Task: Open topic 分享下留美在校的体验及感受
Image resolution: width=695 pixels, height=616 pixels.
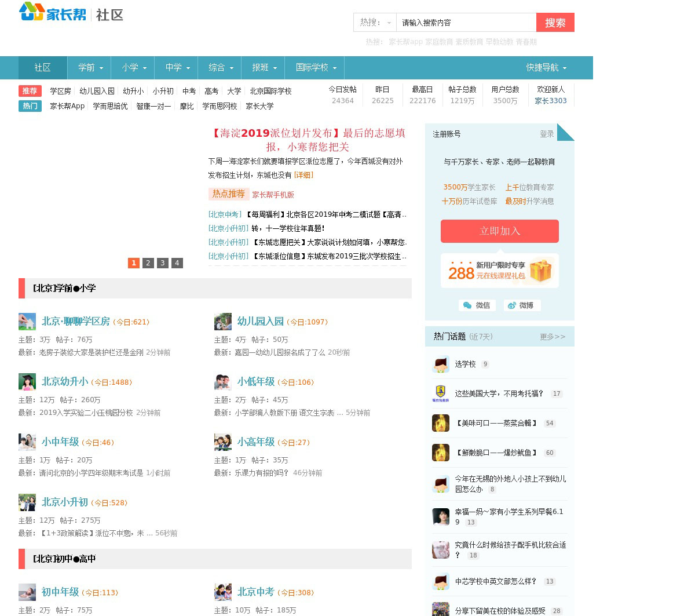Action: click(500, 611)
